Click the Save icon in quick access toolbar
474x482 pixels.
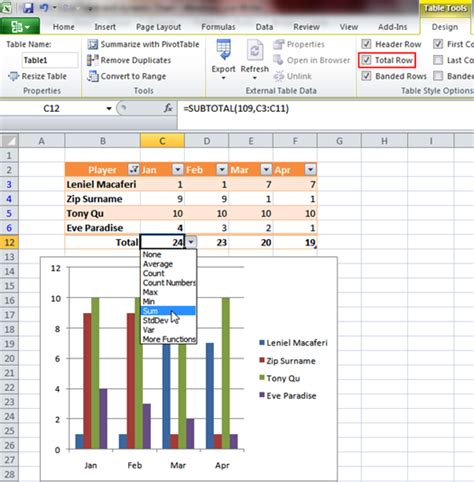coord(28,7)
